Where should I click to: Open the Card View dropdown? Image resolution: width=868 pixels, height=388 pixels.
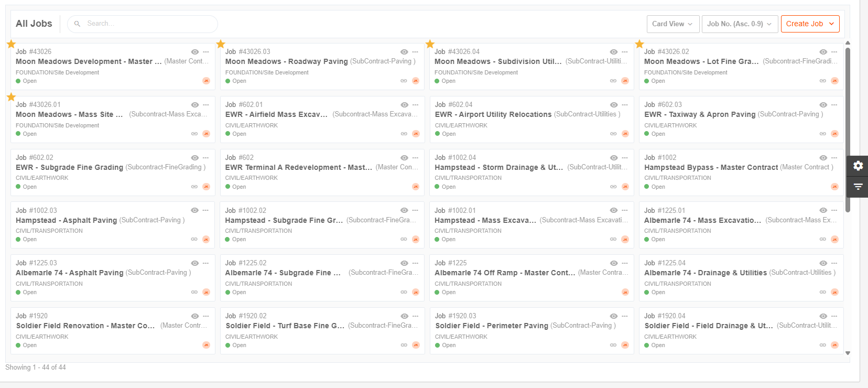[x=672, y=24]
